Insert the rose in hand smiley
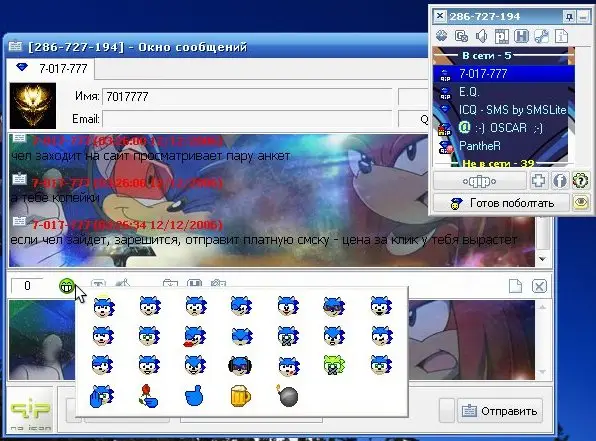This screenshot has height=441, width=596. click(x=148, y=396)
